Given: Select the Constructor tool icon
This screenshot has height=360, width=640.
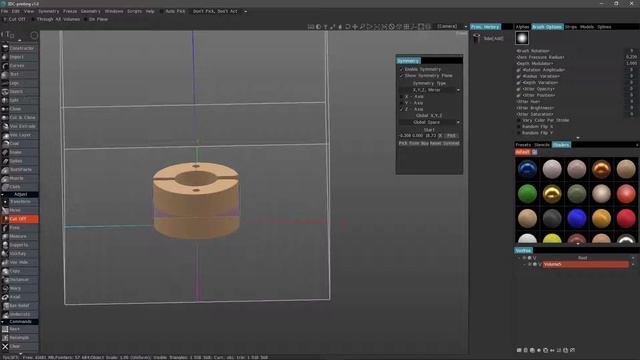Looking at the screenshot, I should coord(5,48).
